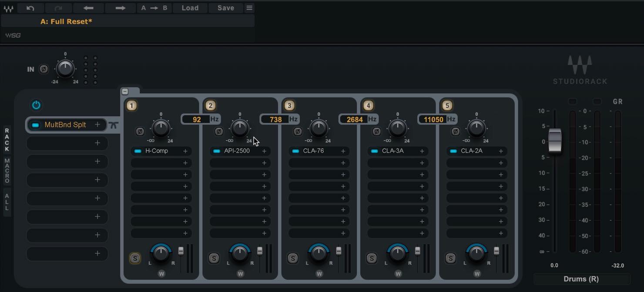This screenshot has width=644, height=292.
Task: Invert phase on band 4
Action: coord(377,131)
